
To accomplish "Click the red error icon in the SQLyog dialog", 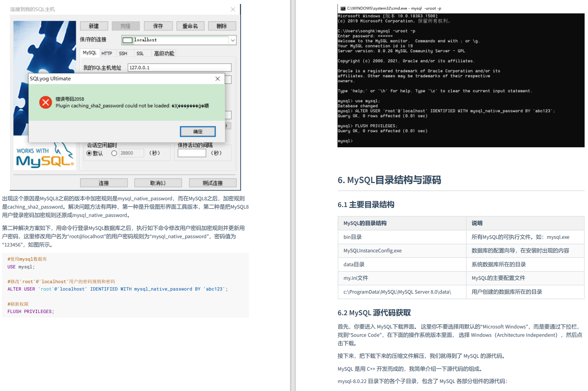I will (45, 102).
